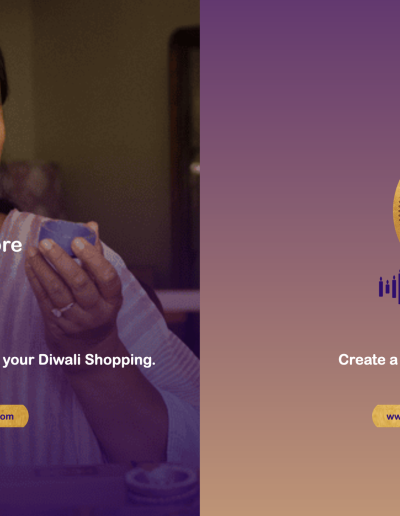Click the olive wall in the photo background
The width and height of the screenshot is (400, 516).
[100, 100]
